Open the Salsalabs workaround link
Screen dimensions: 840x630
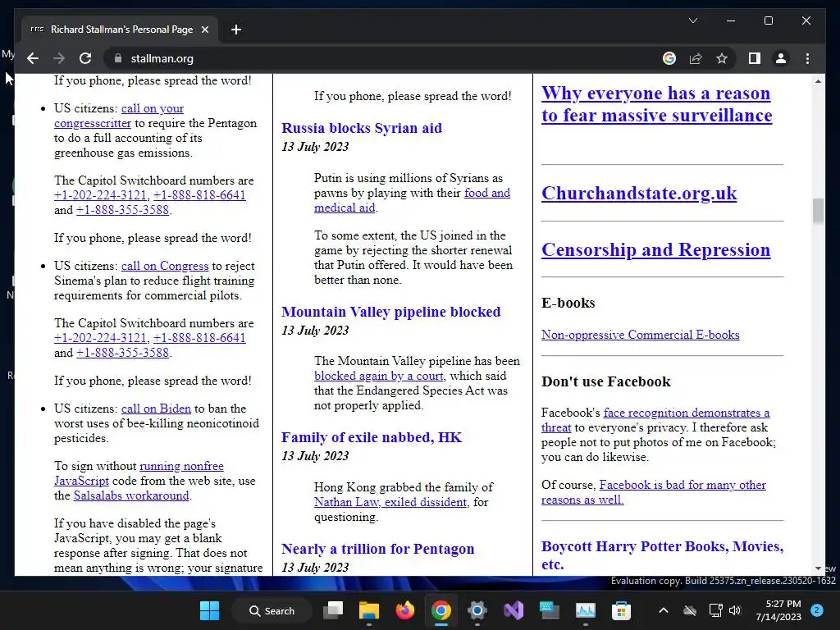131,495
